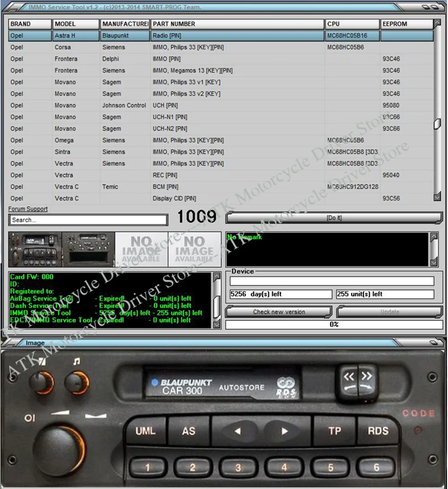Select 'UCH-N2 [PIN]' entry

tap(170, 129)
